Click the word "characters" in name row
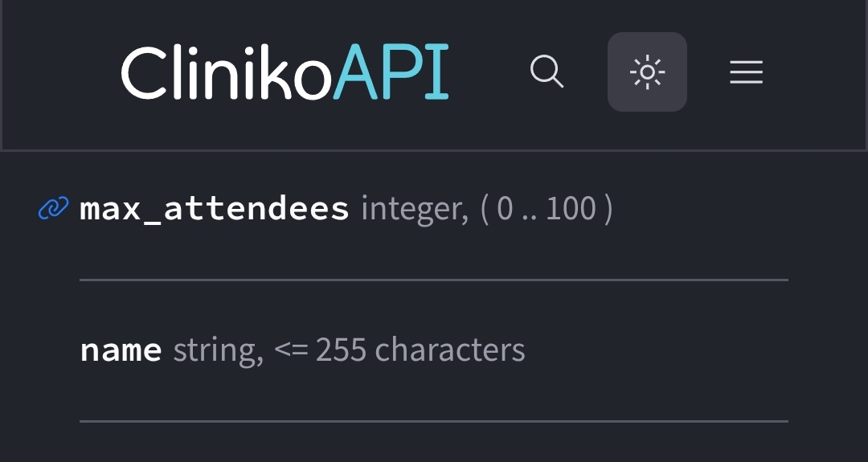 click(x=449, y=350)
